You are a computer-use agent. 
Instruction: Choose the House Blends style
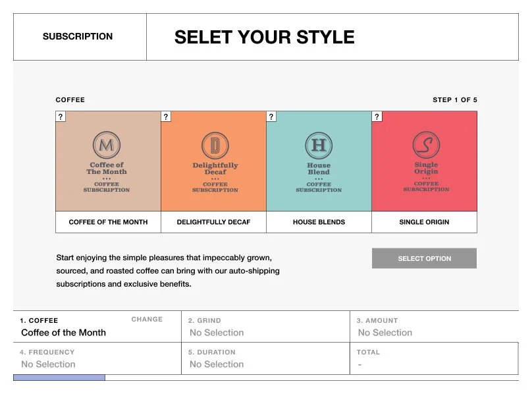(x=319, y=223)
